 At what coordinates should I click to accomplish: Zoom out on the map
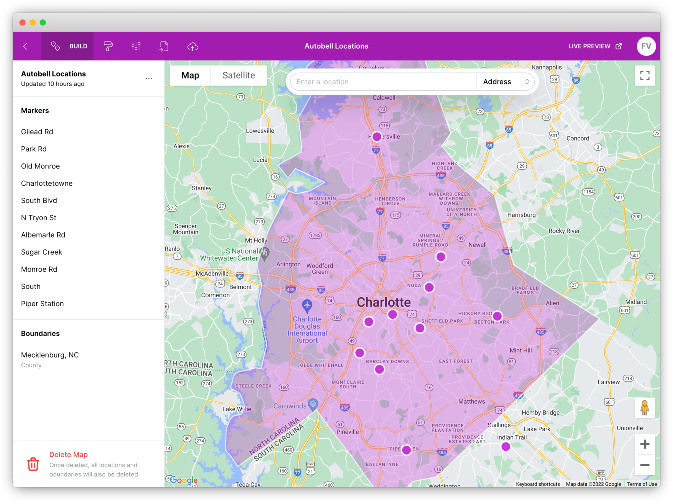coord(645,465)
